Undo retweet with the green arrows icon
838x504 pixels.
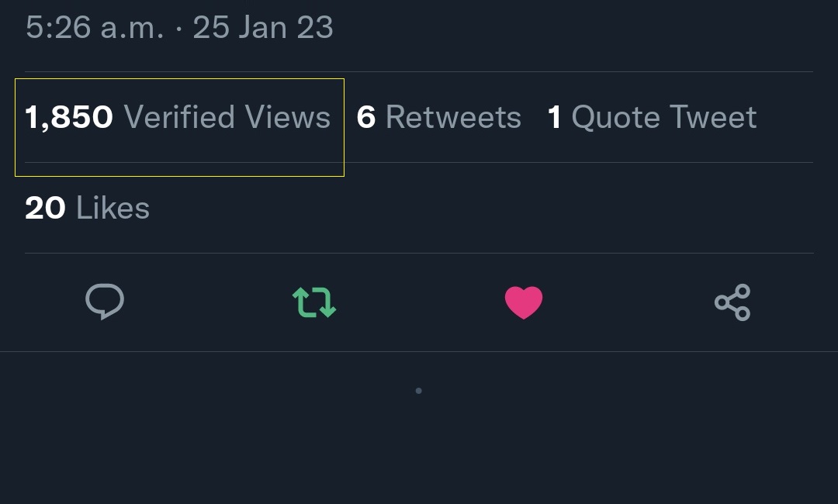tap(313, 302)
